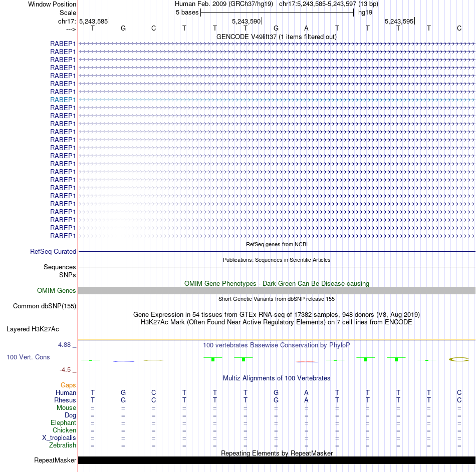Click the 4.88 PhyloP upper axis value
This screenshot has height=472, width=476.
[64, 345]
